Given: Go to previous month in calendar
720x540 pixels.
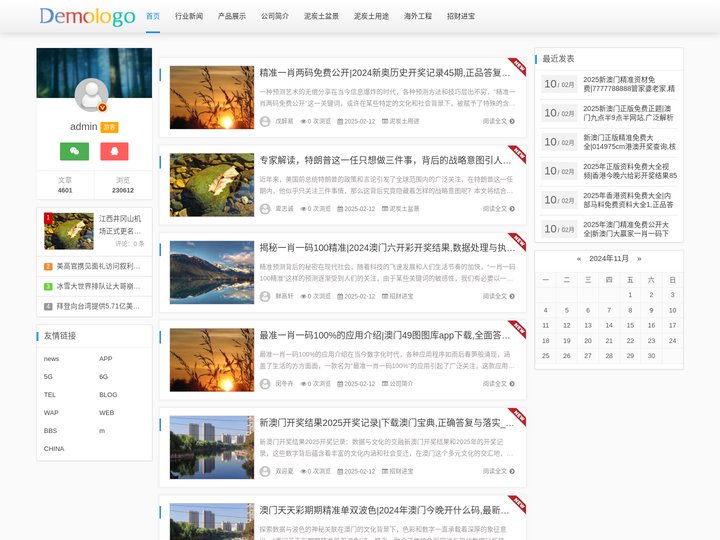Looking at the screenshot, I should click(x=579, y=259).
